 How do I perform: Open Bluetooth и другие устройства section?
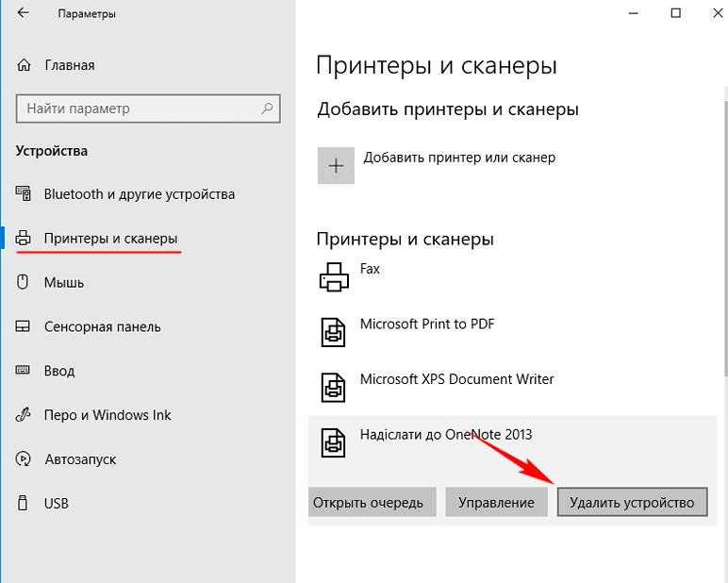(139, 194)
